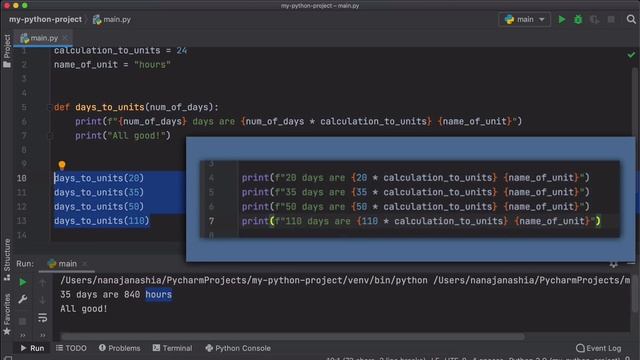Click the Favorites star icon
The width and height of the screenshot is (640, 360).
pos(7,331)
